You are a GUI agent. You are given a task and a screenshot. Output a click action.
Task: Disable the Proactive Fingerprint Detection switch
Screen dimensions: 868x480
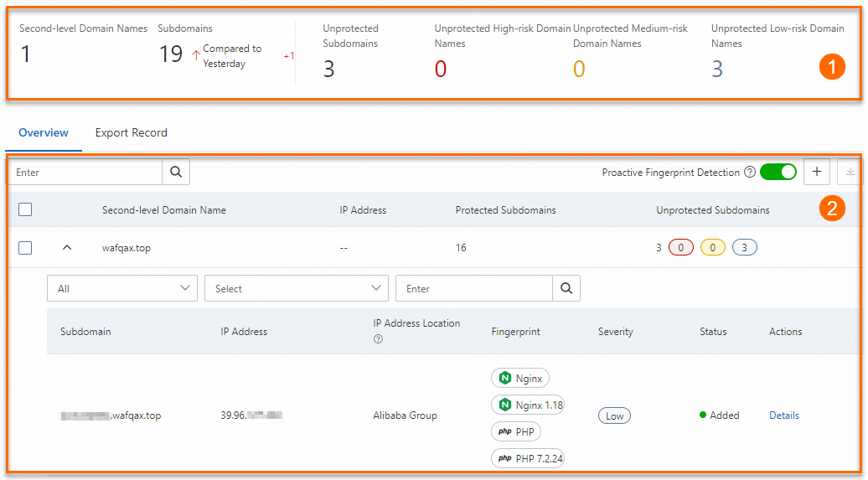point(778,172)
